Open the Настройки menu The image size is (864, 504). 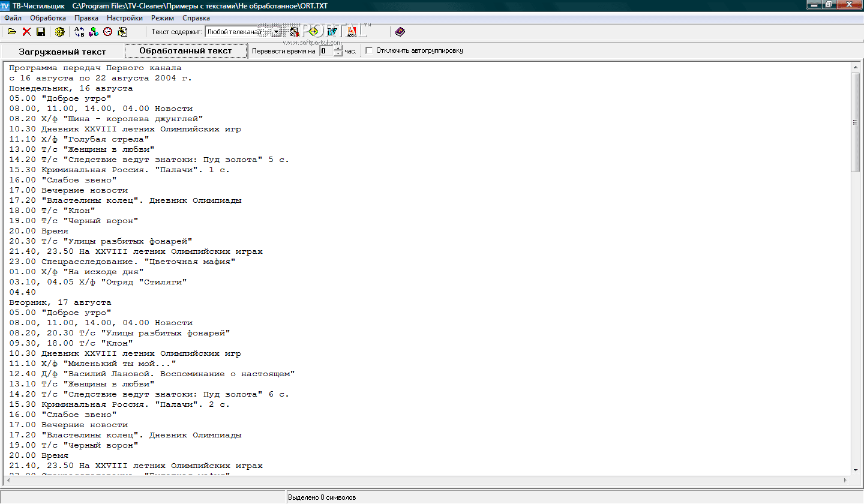125,18
